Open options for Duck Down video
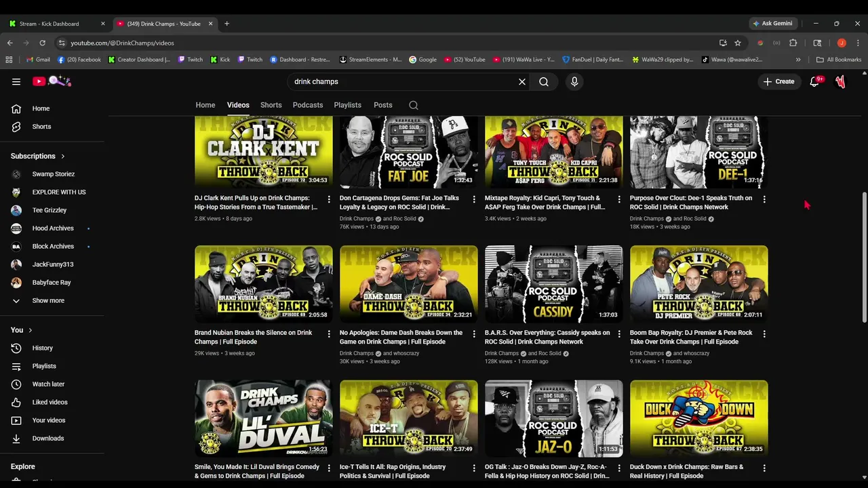Screen dimensions: 868x488 coord(764,468)
